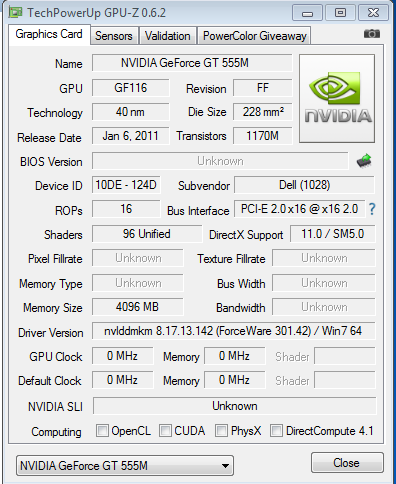The height and width of the screenshot is (484, 396).
Task: Tick the DirectCompute 4.1 checkbox
Action: click(276, 430)
